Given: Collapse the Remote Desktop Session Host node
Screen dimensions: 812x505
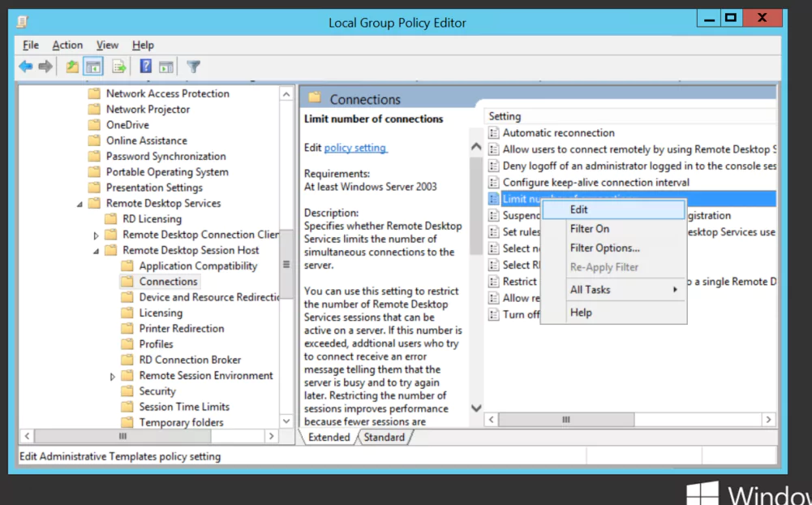Looking at the screenshot, I should [x=97, y=252].
